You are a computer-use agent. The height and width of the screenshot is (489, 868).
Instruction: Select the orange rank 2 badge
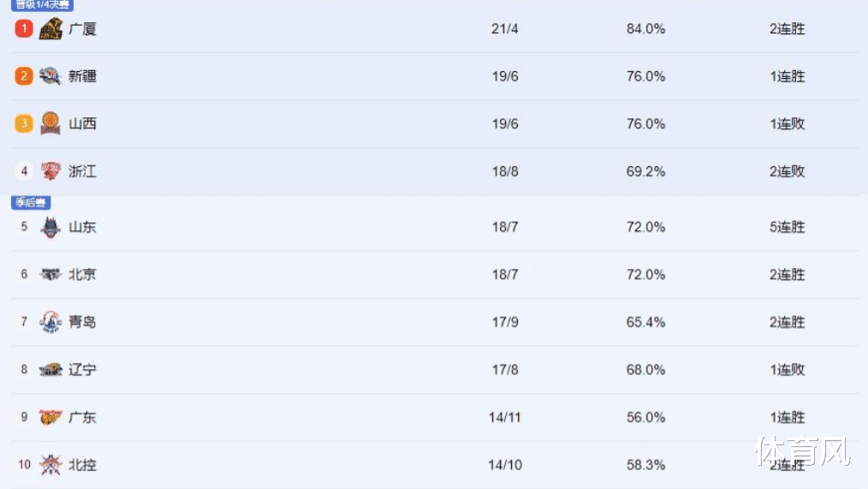click(24, 76)
